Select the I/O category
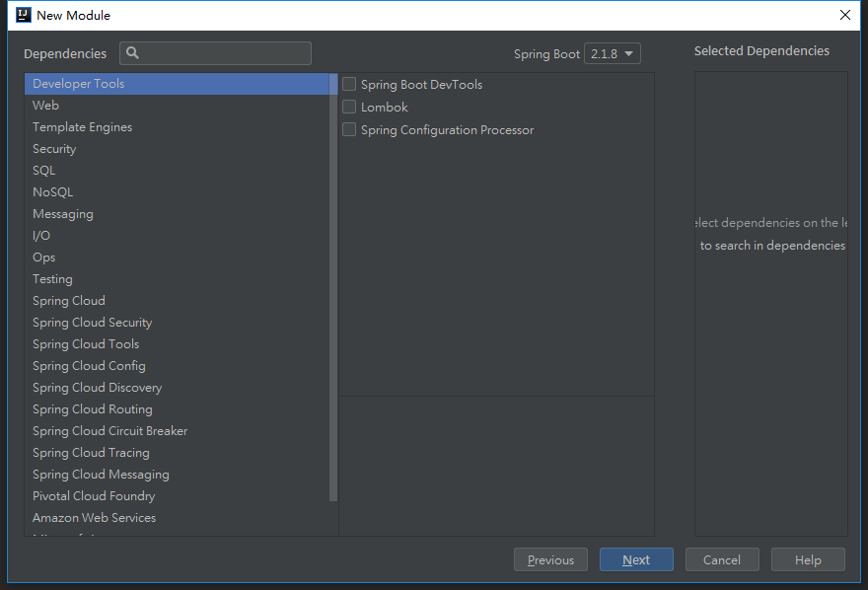868x590 pixels. (x=178, y=236)
